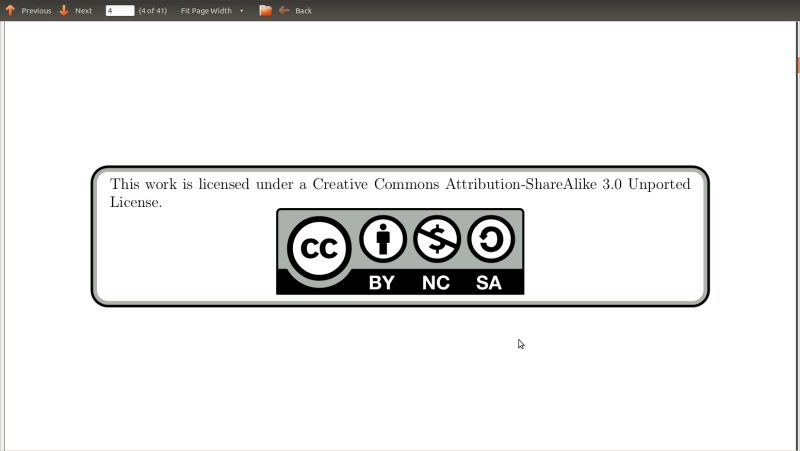Click the 'SA' label on license badge
The image size is (800, 451).
click(x=489, y=283)
